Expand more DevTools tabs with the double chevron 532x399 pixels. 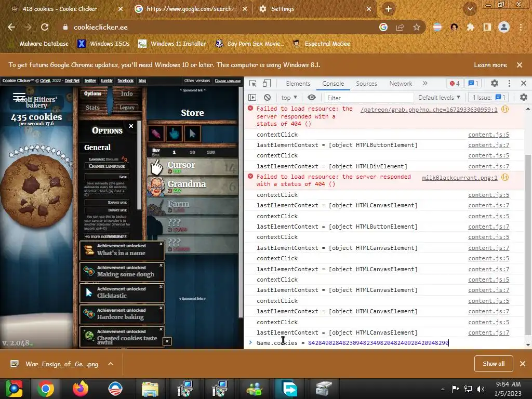pos(425,84)
